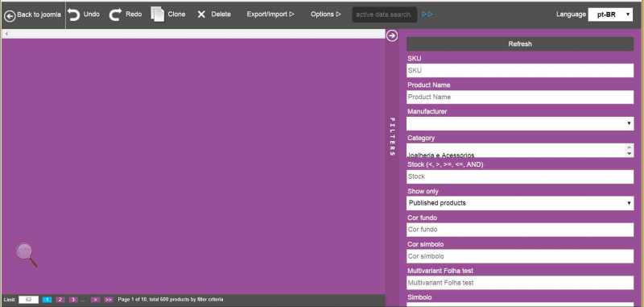Screen dimensions: 644x307
Task: Open the Manufacturer dropdown
Action: 520,123
